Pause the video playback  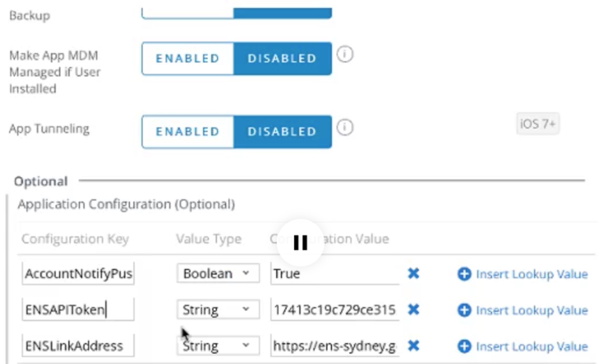tap(300, 242)
